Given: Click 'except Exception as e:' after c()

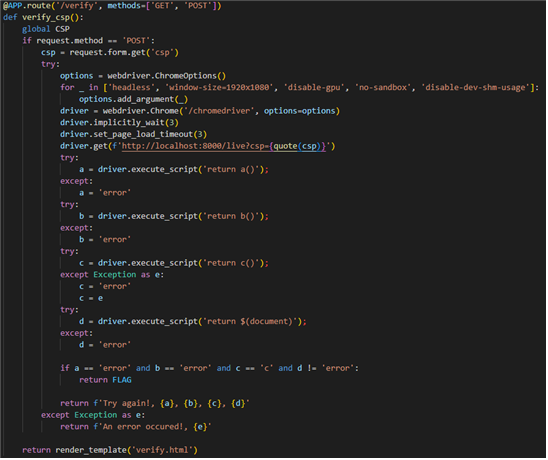Looking at the screenshot, I should click(112, 275).
